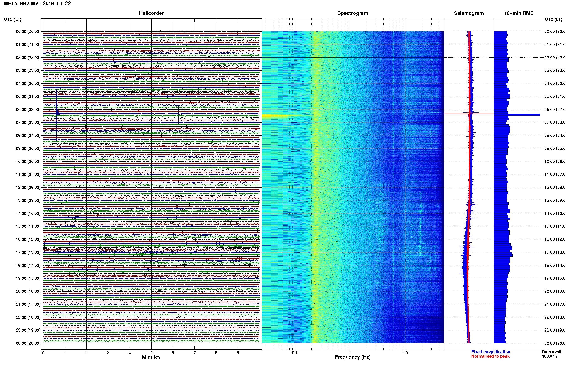The height and width of the screenshot is (368, 588).
Task: Select the 8 tick on Minutes axis
Action: point(216,353)
